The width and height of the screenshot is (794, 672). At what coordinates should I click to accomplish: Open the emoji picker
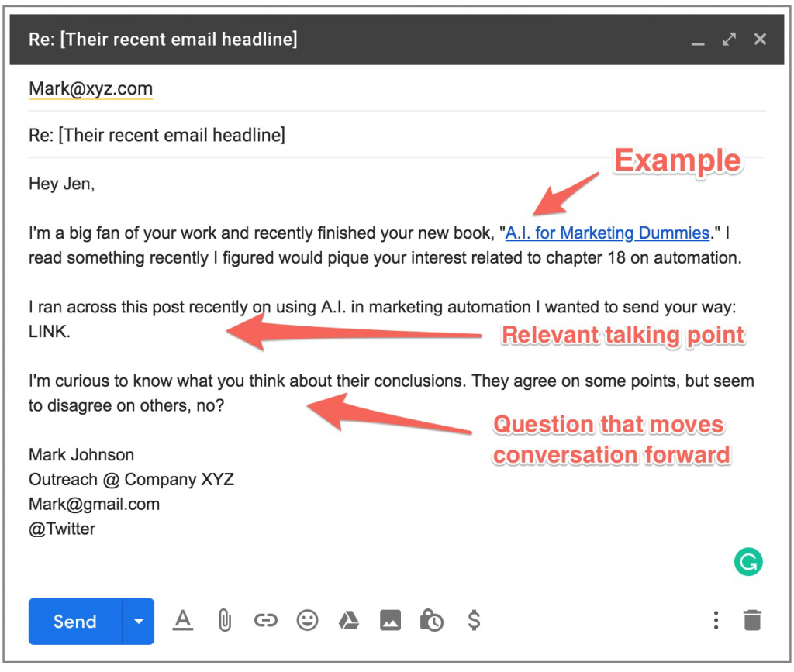click(x=307, y=620)
